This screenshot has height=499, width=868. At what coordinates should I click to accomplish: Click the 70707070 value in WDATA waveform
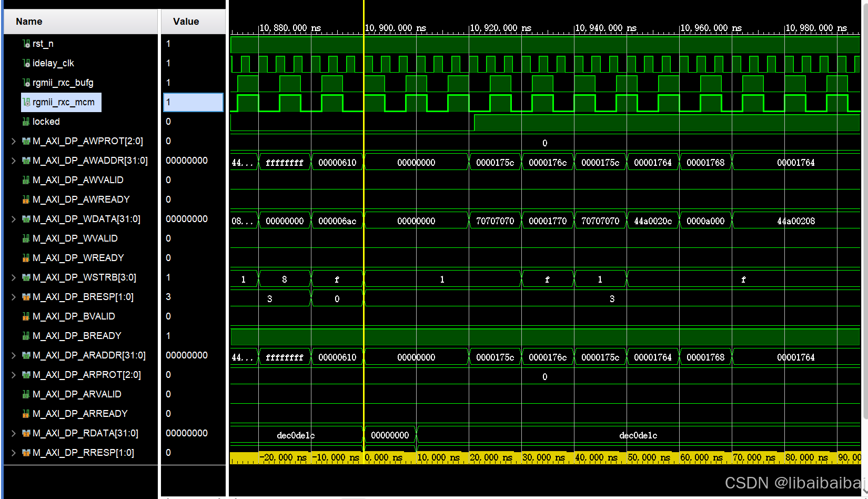click(x=495, y=221)
